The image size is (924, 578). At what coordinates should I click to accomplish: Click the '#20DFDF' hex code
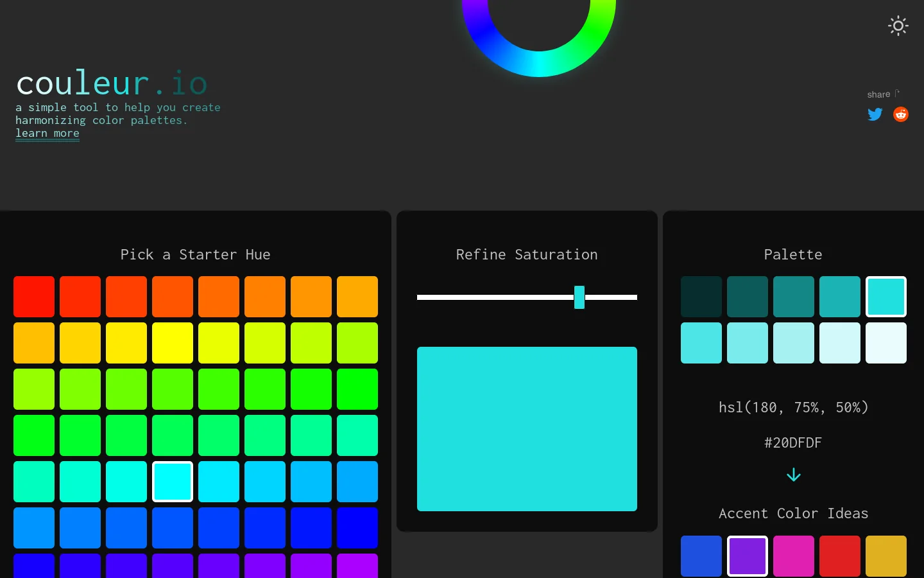[x=794, y=442]
